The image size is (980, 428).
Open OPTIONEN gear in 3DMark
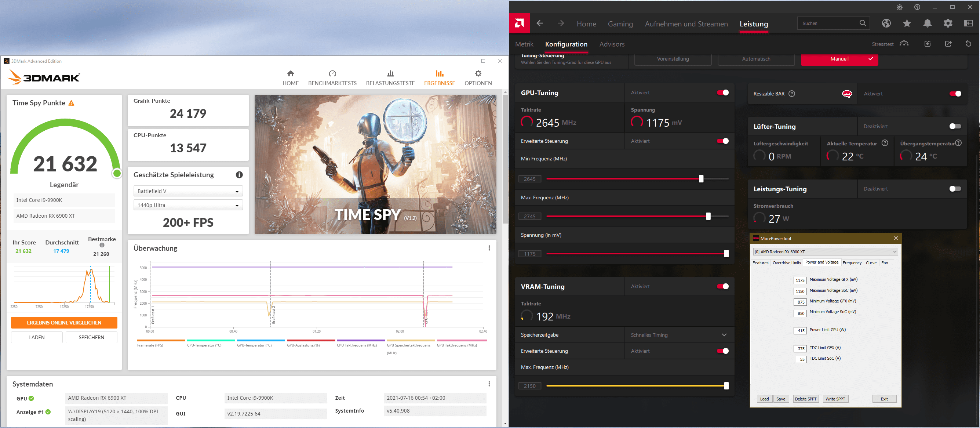(478, 77)
